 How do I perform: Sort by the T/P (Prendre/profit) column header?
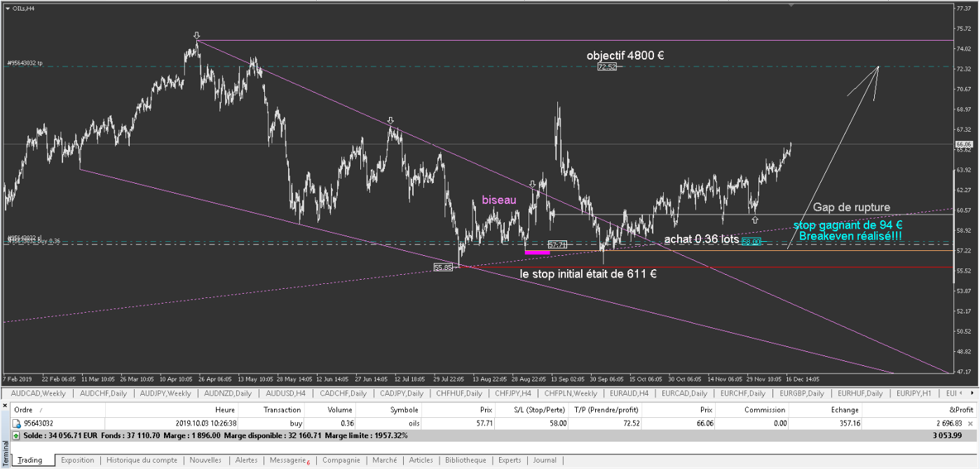point(606,410)
